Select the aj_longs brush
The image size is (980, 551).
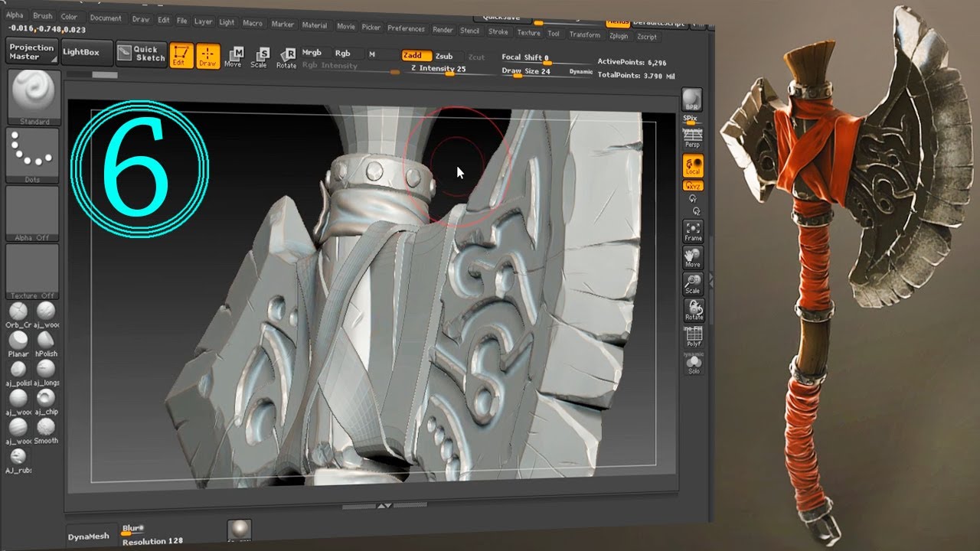[x=46, y=372]
